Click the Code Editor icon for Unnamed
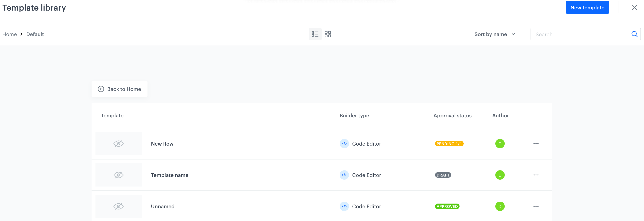This screenshot has height=221, width=644. (x=344, y=206)
